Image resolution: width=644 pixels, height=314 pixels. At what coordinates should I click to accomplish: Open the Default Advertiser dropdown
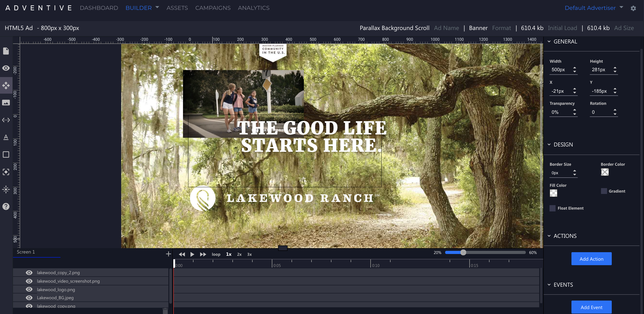click(594, 8)
